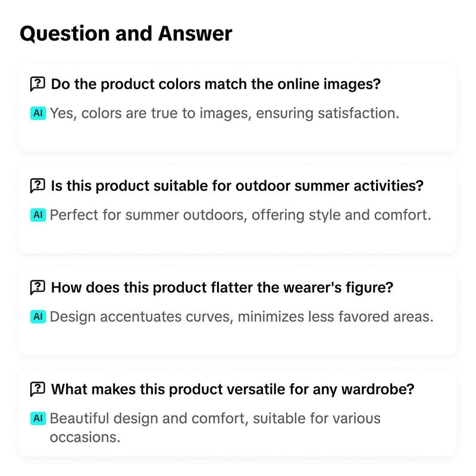Viewport: 476px width, 476px height.
Task: Click the word 'Answer' in the page heading
Action: (195, 33)
